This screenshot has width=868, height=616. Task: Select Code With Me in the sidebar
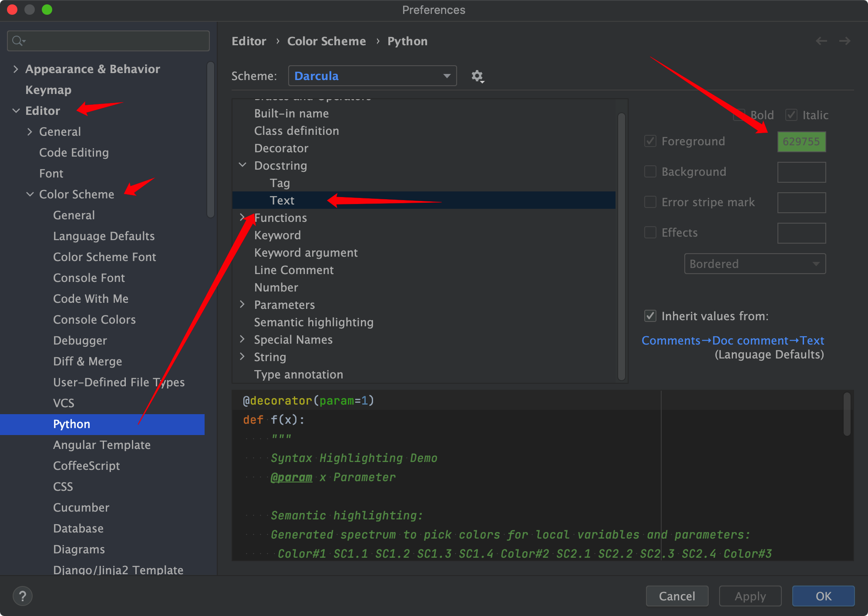coord(91,299)
